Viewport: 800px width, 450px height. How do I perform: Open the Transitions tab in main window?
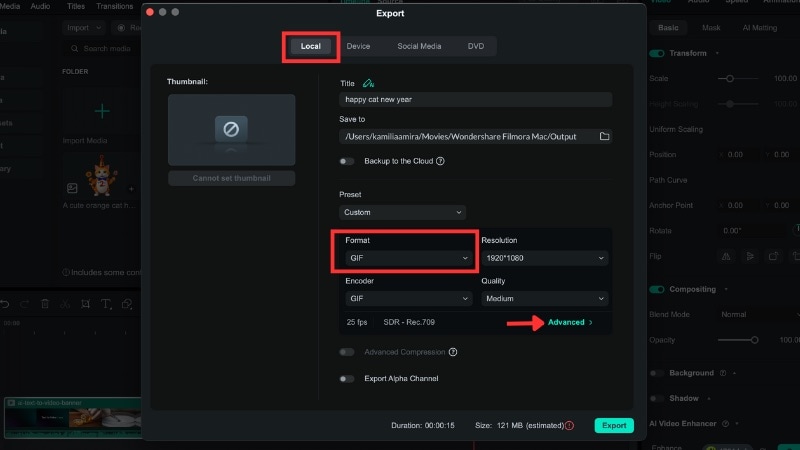click(x=115, y=6)
